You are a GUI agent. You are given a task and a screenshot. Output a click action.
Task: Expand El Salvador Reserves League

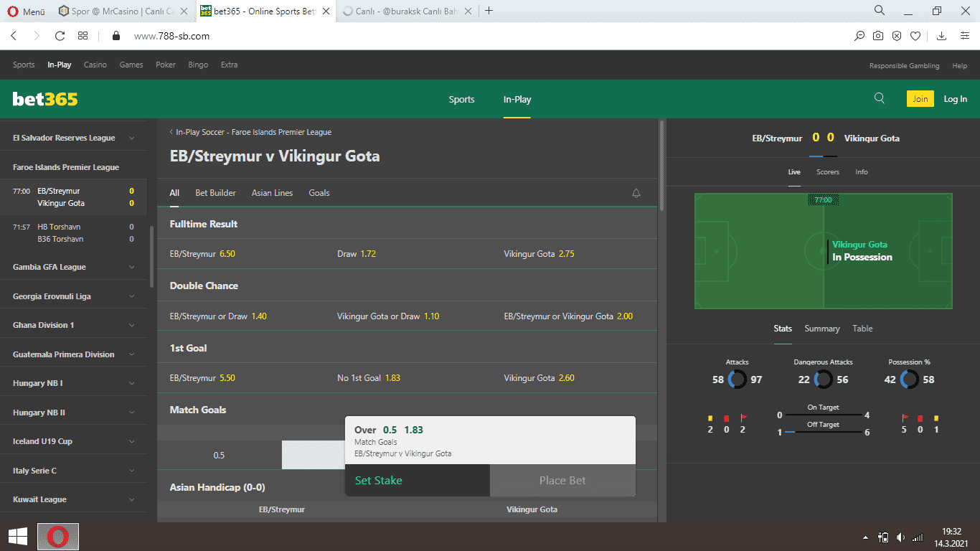coord(73,138)
